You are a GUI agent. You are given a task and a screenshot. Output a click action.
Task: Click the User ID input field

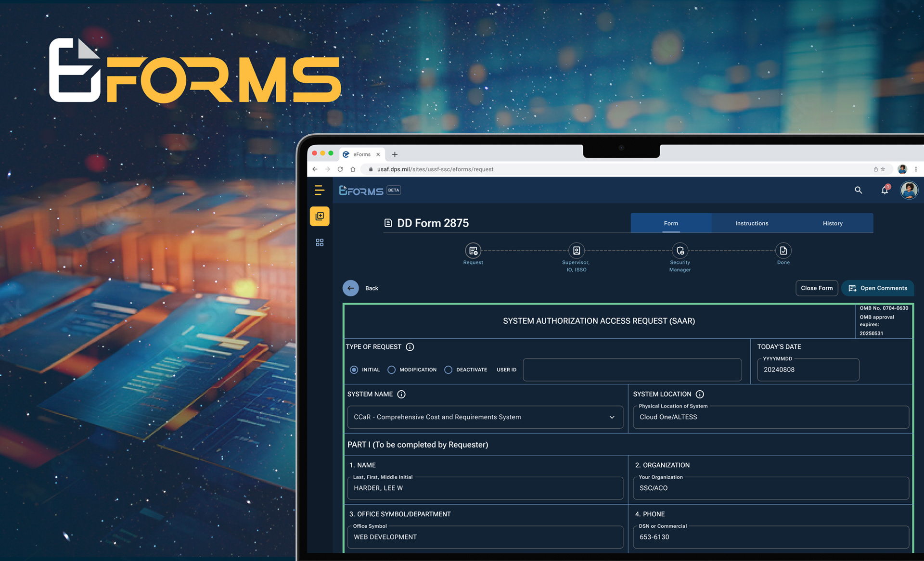coord(632,370)
